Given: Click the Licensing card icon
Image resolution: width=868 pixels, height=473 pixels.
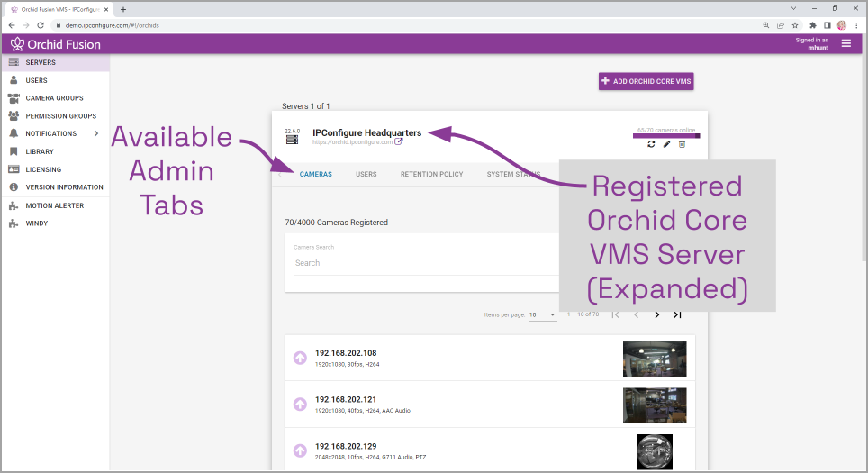Looking at the screenshot, I should (x=14, y=169).
